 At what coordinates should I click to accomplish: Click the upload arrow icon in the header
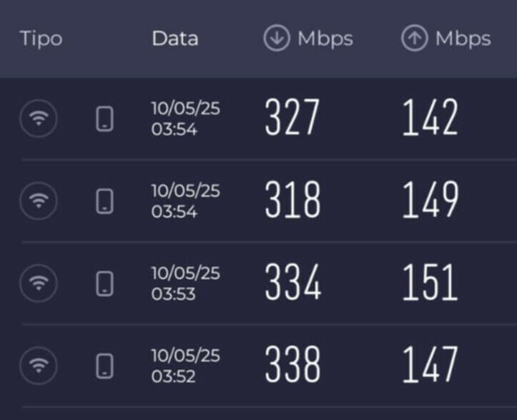[x=415, y=38]
